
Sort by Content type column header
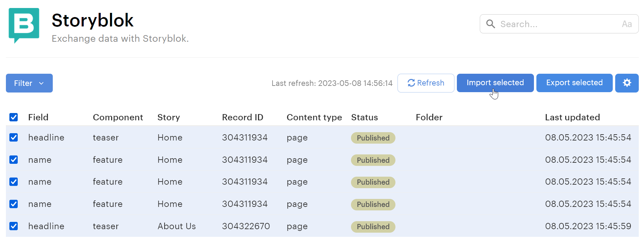pyautogui.click(x=314, y=117)
